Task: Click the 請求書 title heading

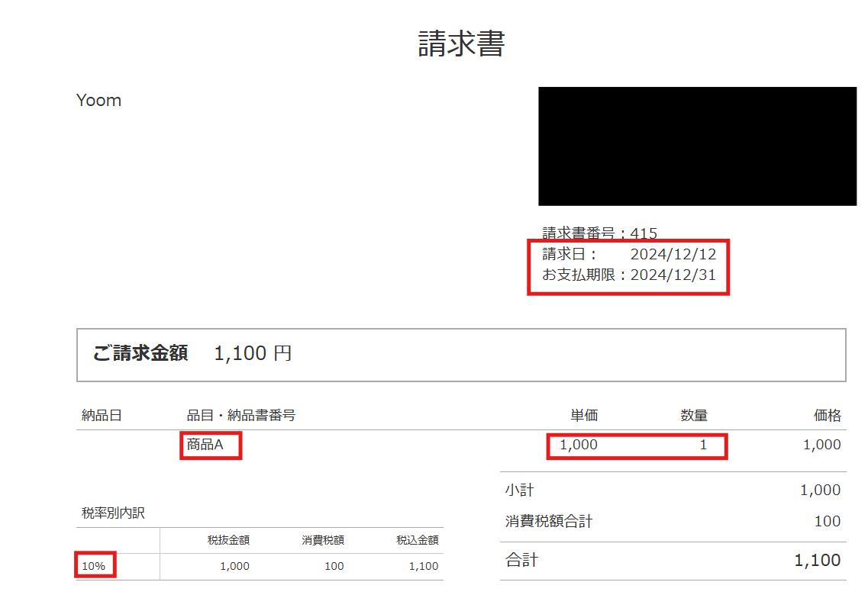Action: point(461,43)
